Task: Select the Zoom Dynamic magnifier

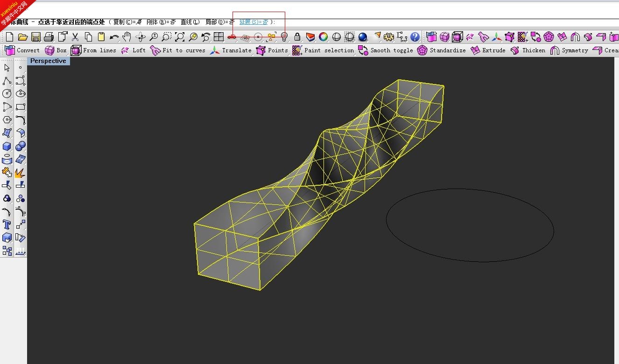Action: tap(154, 37)
